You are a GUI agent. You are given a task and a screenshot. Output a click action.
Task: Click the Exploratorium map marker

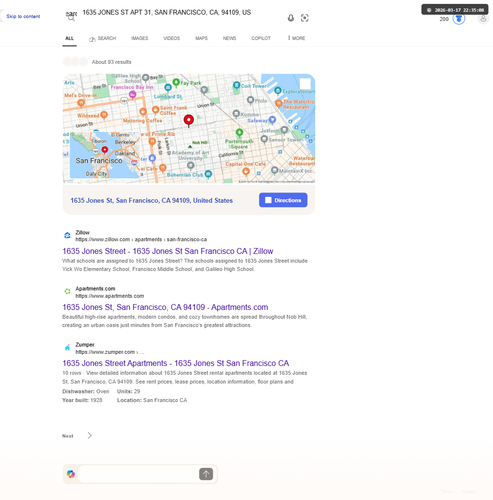pos(278,90)
